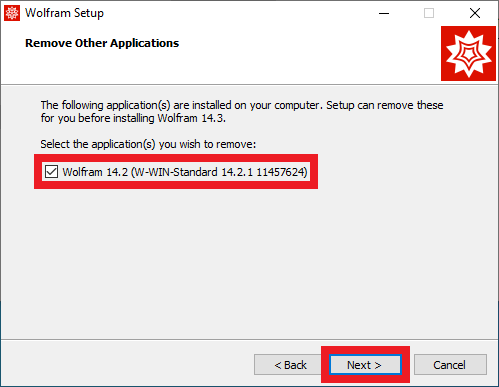Click the Remove Other Applications heading
Image resolution: width=499 pixels, height=387 pixels.
[x=102, y=43]
